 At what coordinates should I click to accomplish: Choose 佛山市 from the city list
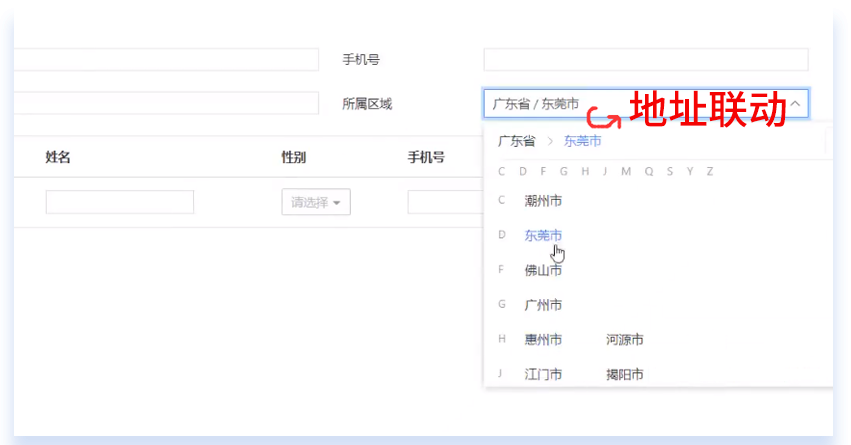point(543,270)
